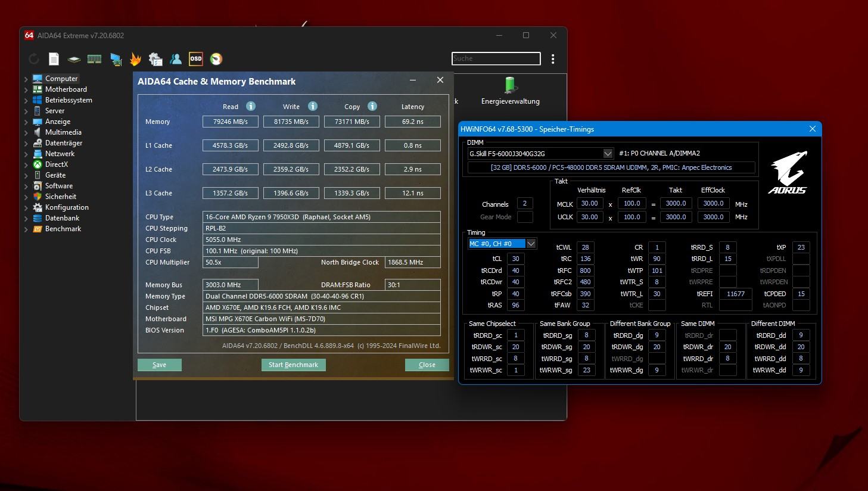
Task: Close the HWiNFO64 Speicher-Timings window
Action: 812,129
